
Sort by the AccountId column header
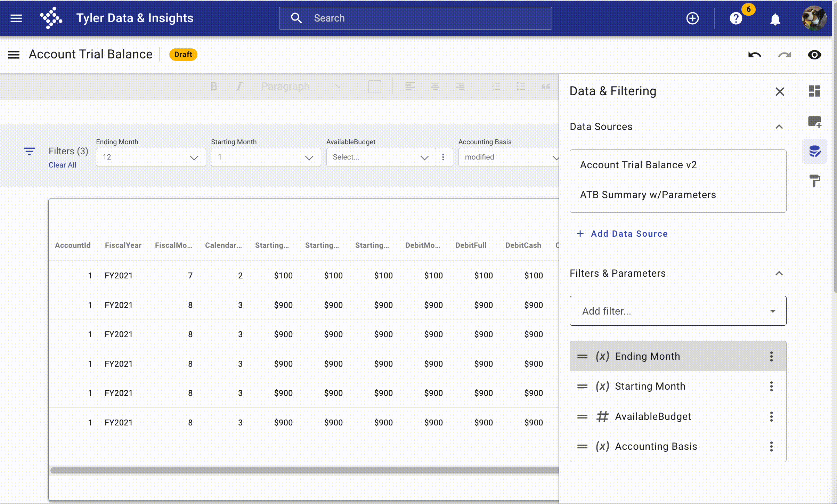point(73,245)
